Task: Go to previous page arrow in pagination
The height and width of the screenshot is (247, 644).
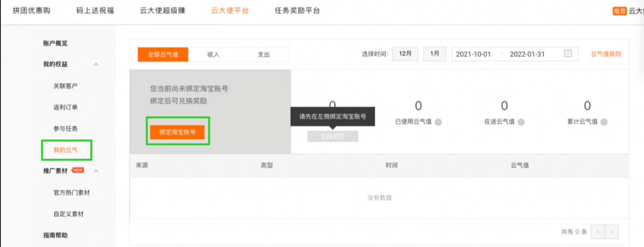Action: click(x=598, y=231)
